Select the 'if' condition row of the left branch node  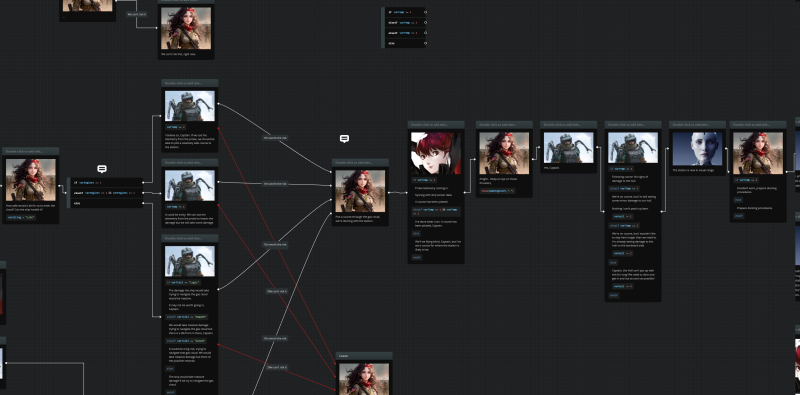[107, 182]
